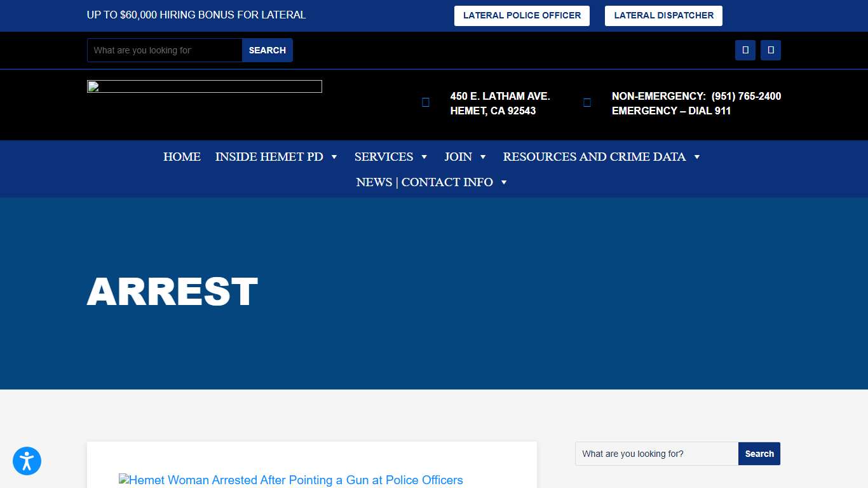Click the LATERAL POLICE OFFICER button

[522, 15]
